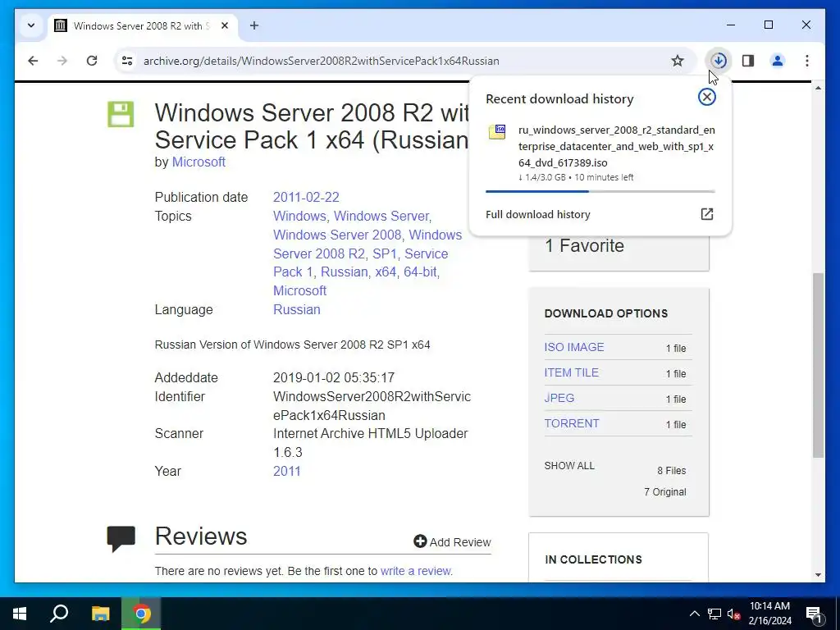The image size is (840, 630).
Task: Open the Windows Start menu
Action: [x=20, y=614]
